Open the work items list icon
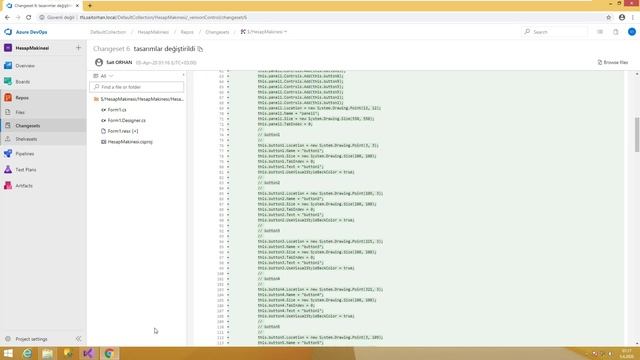The width and height of the screenshot is (640, 360). 600,32
